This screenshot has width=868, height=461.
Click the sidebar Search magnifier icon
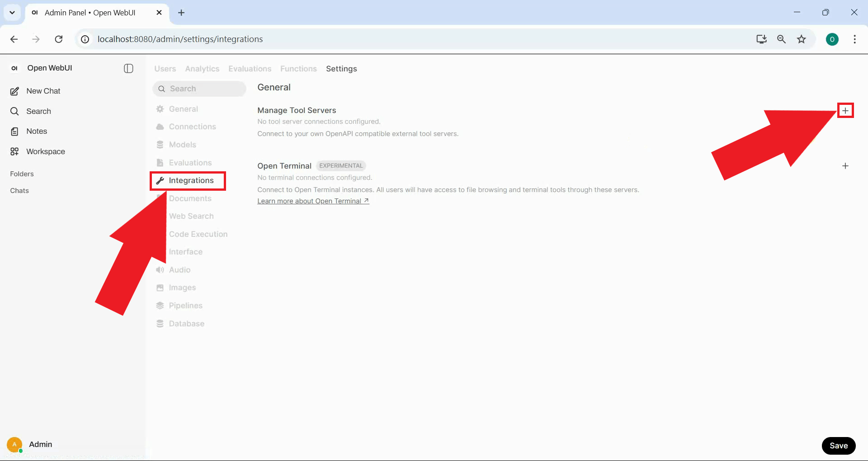[14, 111]
